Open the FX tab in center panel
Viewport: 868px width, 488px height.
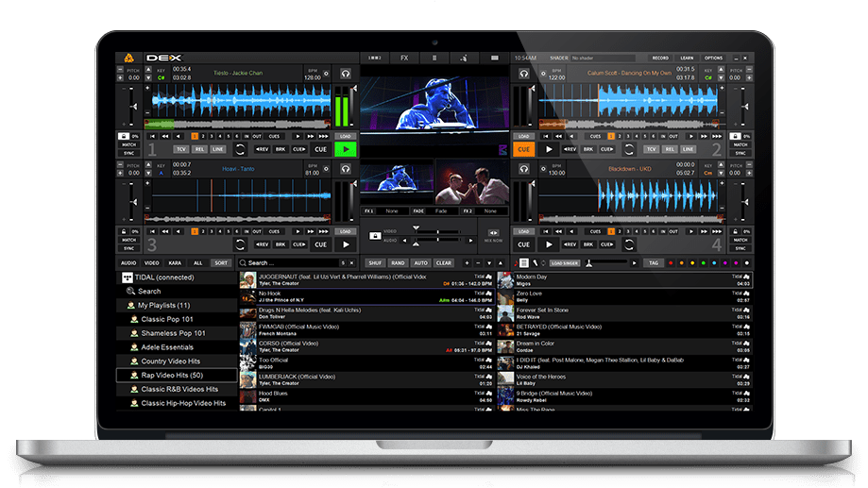(404, 58)
